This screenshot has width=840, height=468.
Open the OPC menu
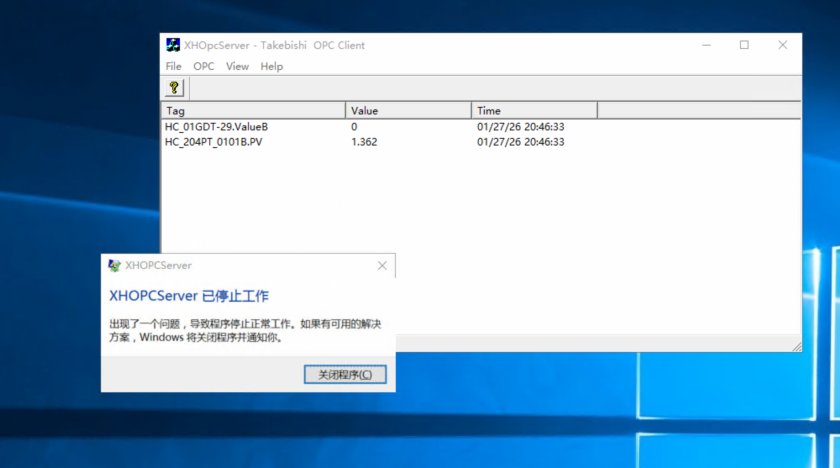pos(204,66)
